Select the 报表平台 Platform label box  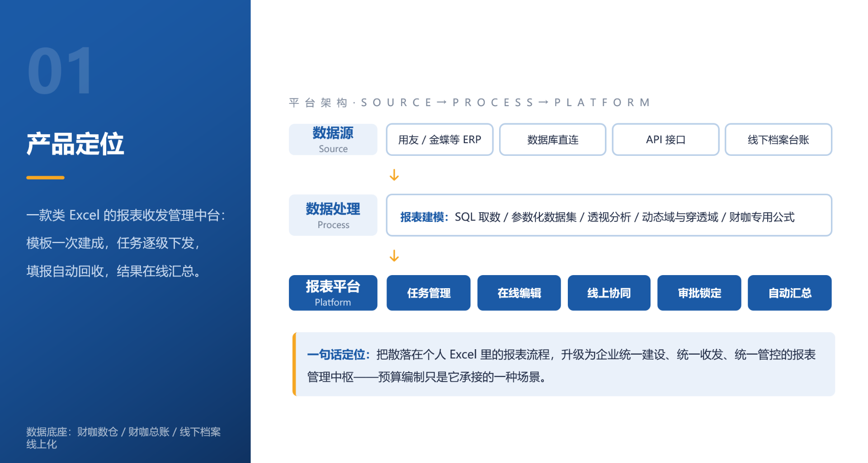point(333,293)
